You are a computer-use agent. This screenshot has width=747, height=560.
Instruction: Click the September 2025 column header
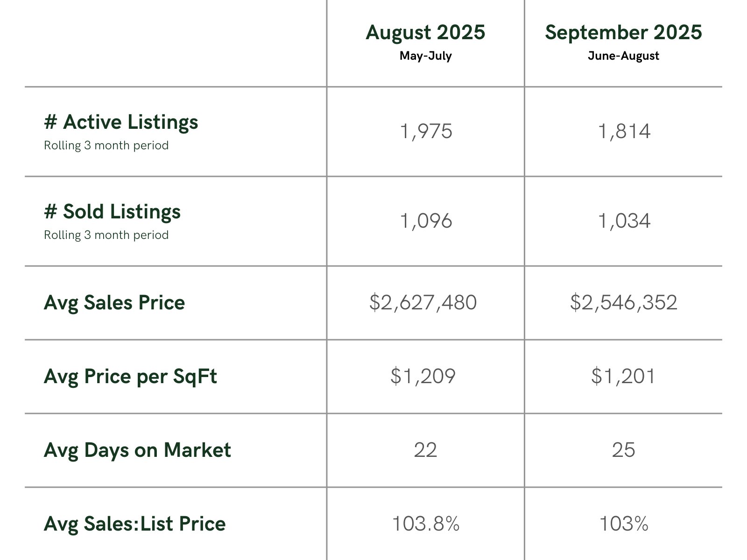(x=623, y=33)
